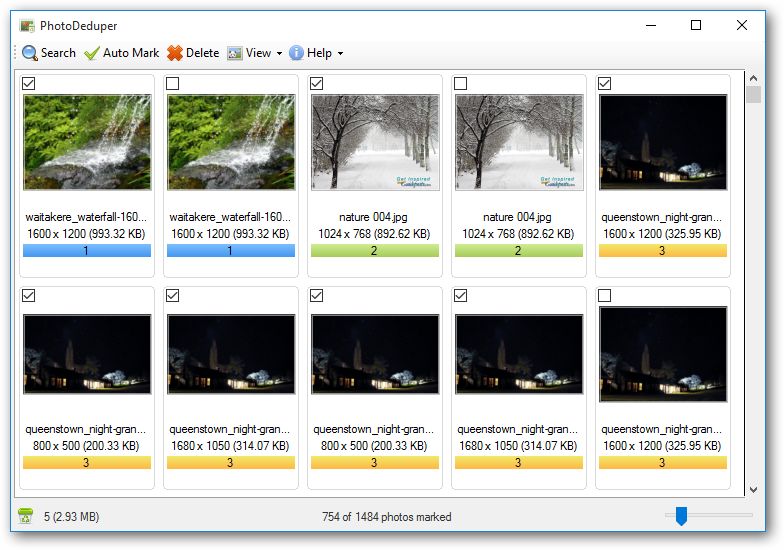Click '1600 x 1200 (993.32 KB)' under unmarked waitakere photo
Screen dimensions: 784x550
[x=230, y=234]
